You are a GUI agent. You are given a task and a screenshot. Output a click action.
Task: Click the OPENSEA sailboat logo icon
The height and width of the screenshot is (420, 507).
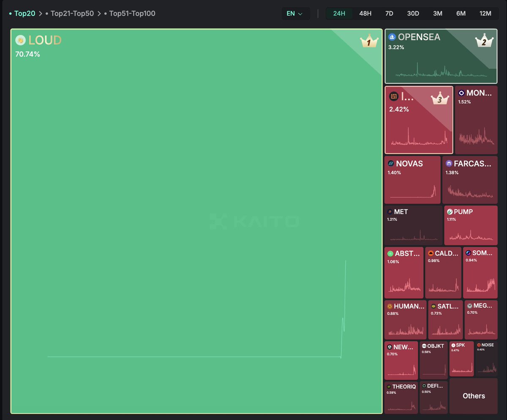coord(392,37)
